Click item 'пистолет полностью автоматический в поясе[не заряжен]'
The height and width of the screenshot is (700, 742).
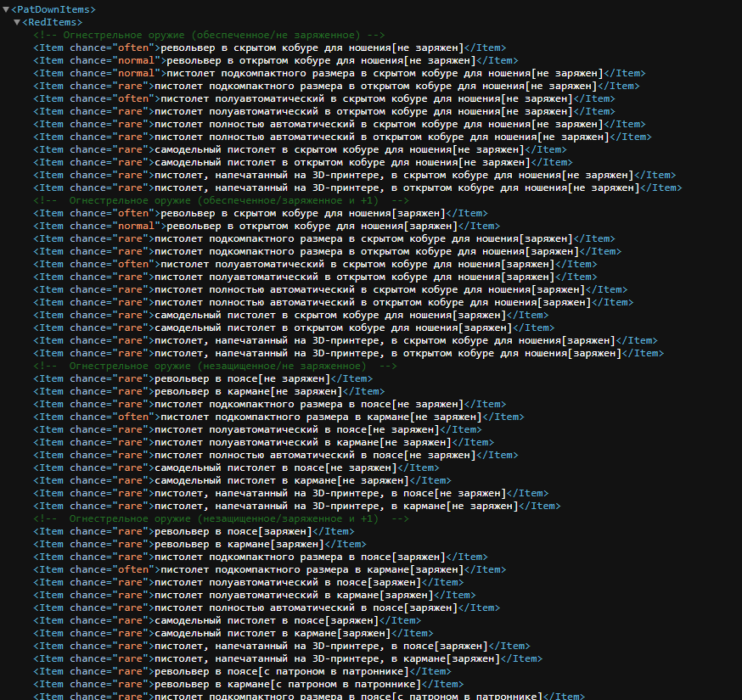[x=333, y=455]
